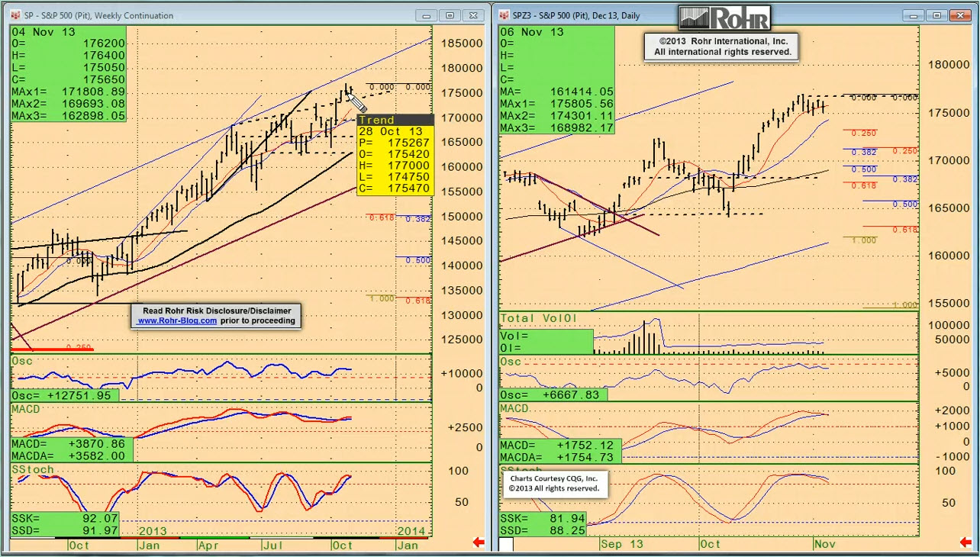980x557 pixels.
Task: Open the www.Rohr-Blog.com link
Action: pos(176,321)
